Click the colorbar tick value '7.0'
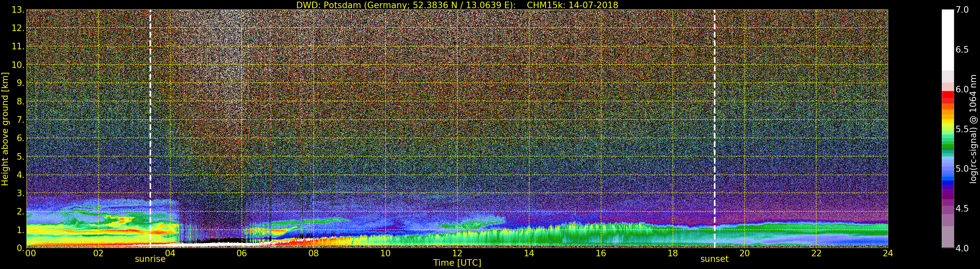 point(962,10)
